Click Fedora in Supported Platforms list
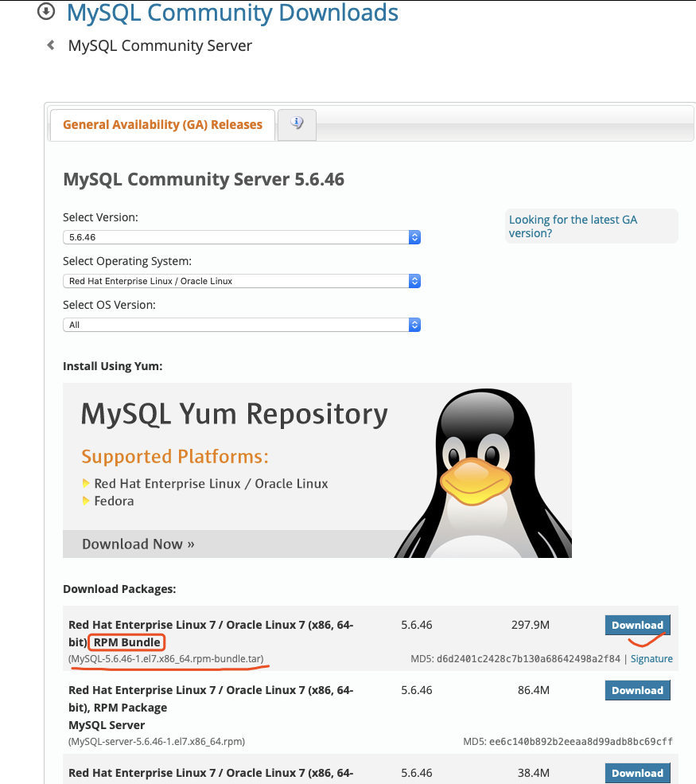Screen dimensions: 696x784 coord(114,501)
